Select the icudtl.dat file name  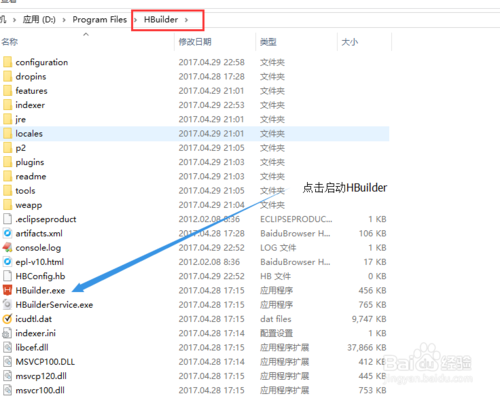(x=33, y=319)
